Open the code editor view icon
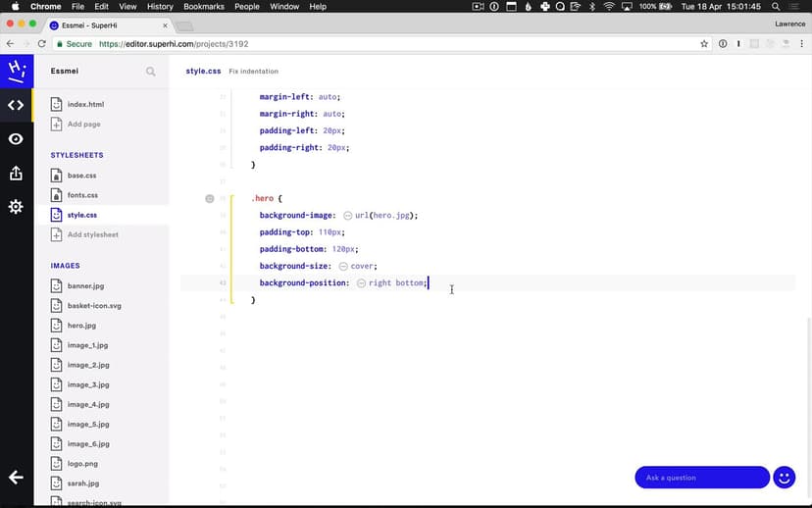 pyautogui.click(x=16, y=105)
